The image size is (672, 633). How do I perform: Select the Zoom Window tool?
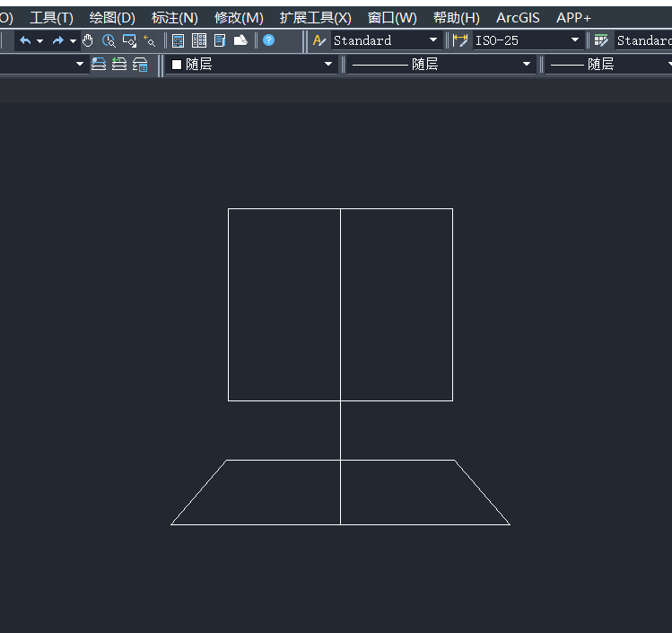point(129,40)
